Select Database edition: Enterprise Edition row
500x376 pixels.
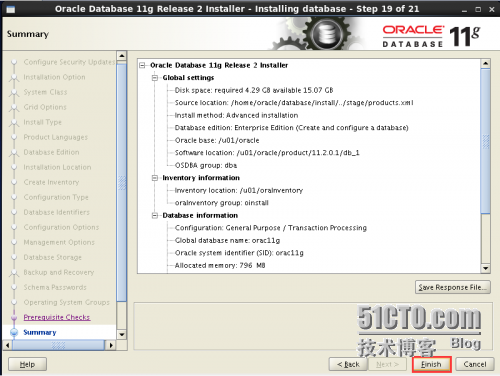291,128
